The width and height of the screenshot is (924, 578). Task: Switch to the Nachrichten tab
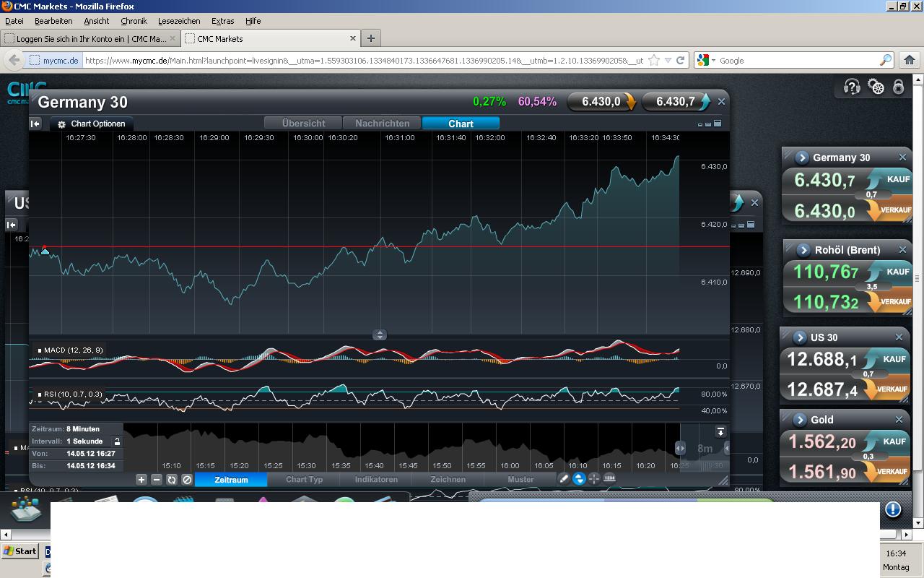pos(382,124)
